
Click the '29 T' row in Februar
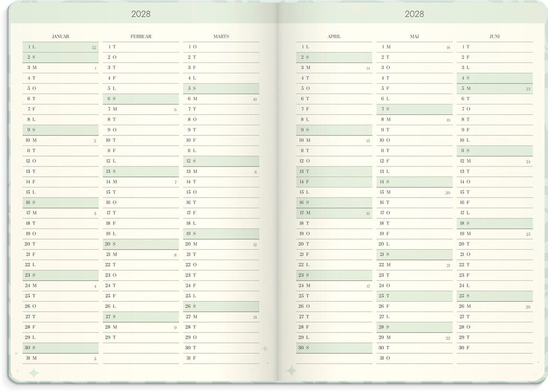coord(141,338)
